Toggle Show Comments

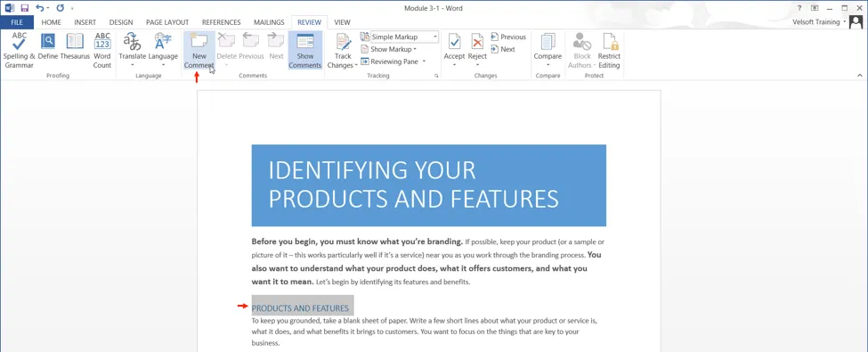click(305, 51)
